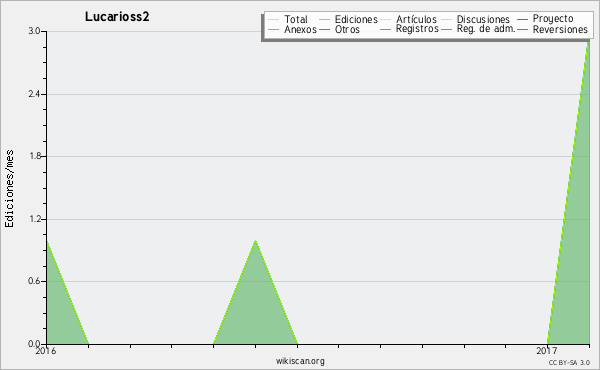Screen dimensions: 600x370
Task: Click the 0.6 y-axis value
Action: (x=34, y=281)
